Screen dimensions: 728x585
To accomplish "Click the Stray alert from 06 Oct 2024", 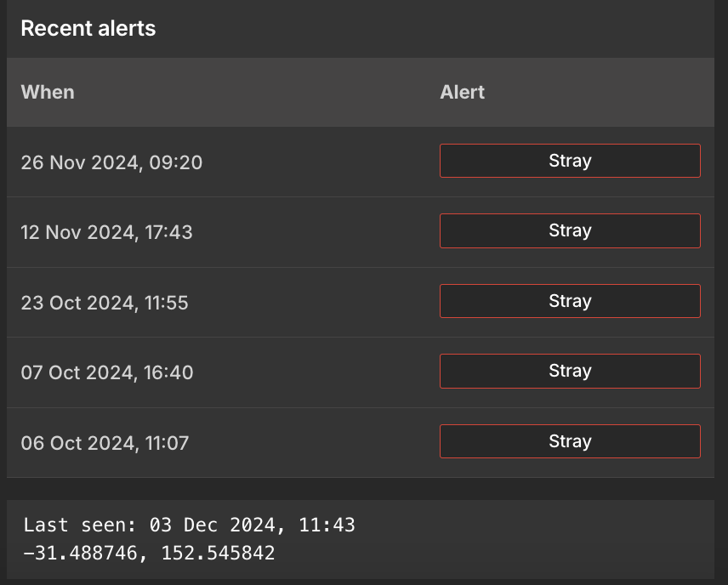I will click(570, 441).
